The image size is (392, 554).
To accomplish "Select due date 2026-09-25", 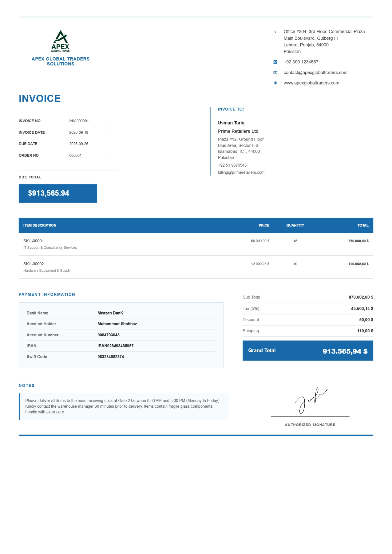I will [78, 144].
